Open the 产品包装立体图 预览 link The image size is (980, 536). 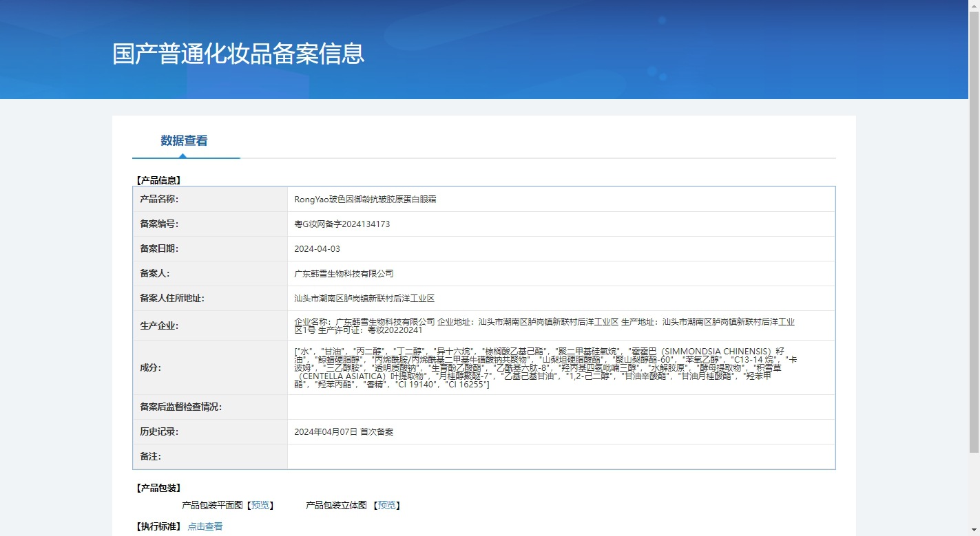point(387,505)
